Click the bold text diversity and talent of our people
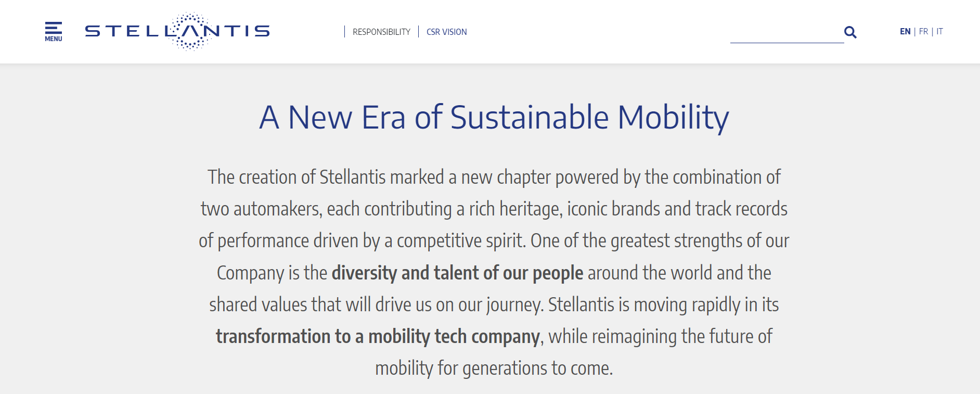Image resolution: width=980 pixels, height=394 pixels. pyautogui.click(x=457, y=272)
